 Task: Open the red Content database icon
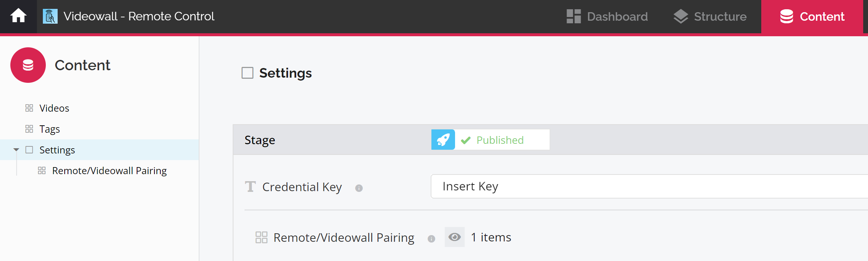pos(28,65)
